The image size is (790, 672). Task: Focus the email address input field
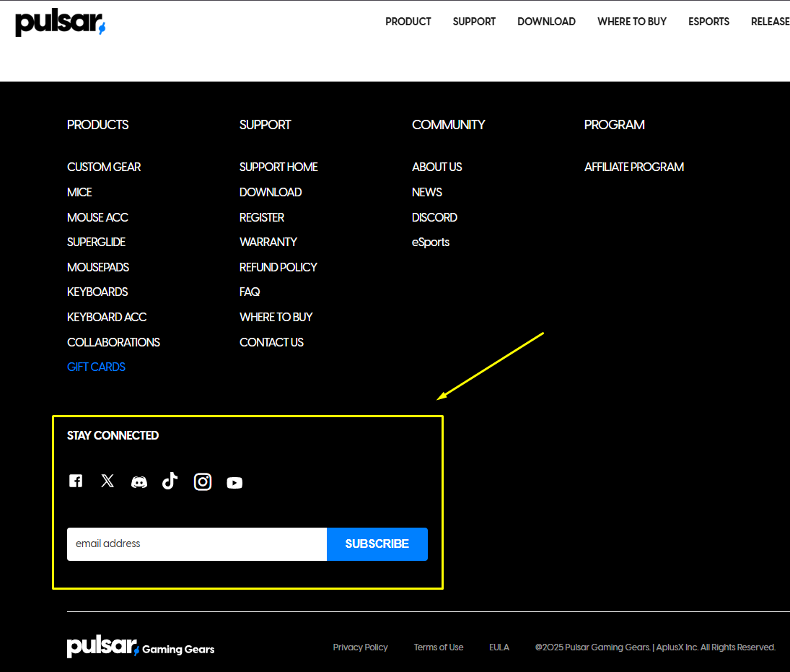pyautogui.click(x=197, y=544)
